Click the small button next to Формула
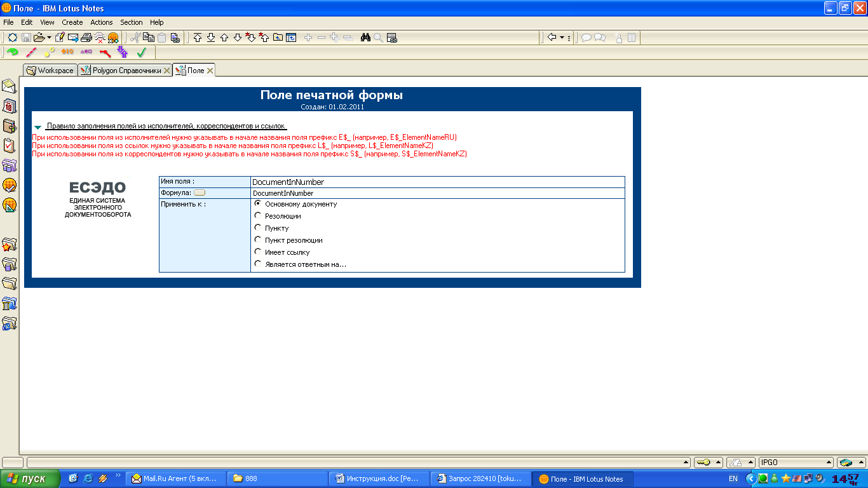This screenshot has height=488, width=868. tap(200, 193)
